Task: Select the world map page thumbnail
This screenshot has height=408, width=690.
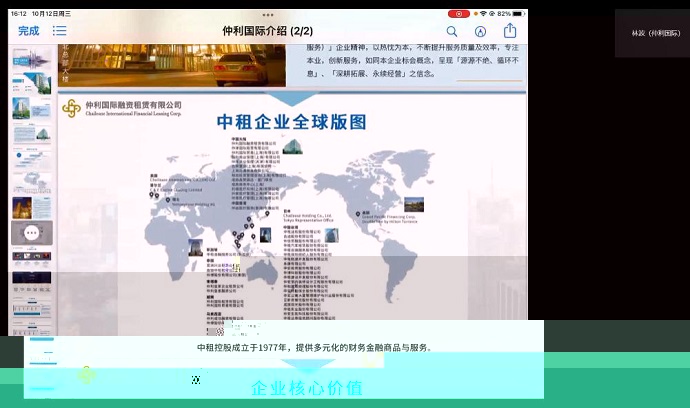Action: 32,183
